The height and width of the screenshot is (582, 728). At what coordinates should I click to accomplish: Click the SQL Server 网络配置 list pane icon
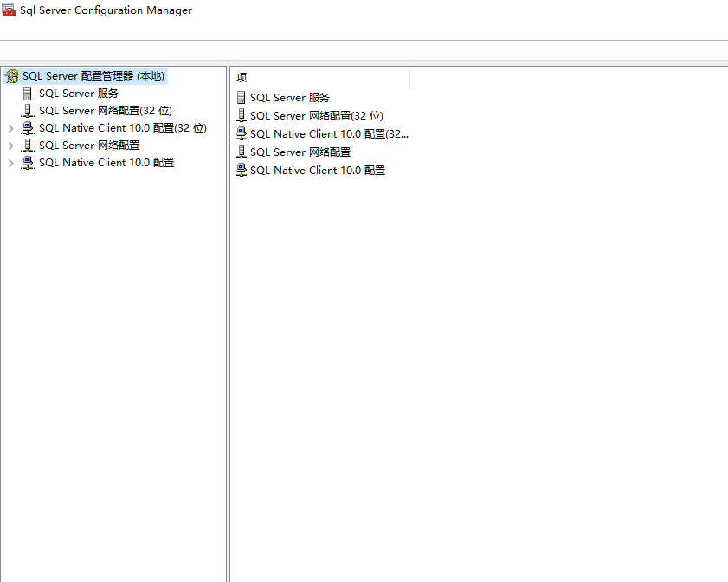tap(242, 152)
